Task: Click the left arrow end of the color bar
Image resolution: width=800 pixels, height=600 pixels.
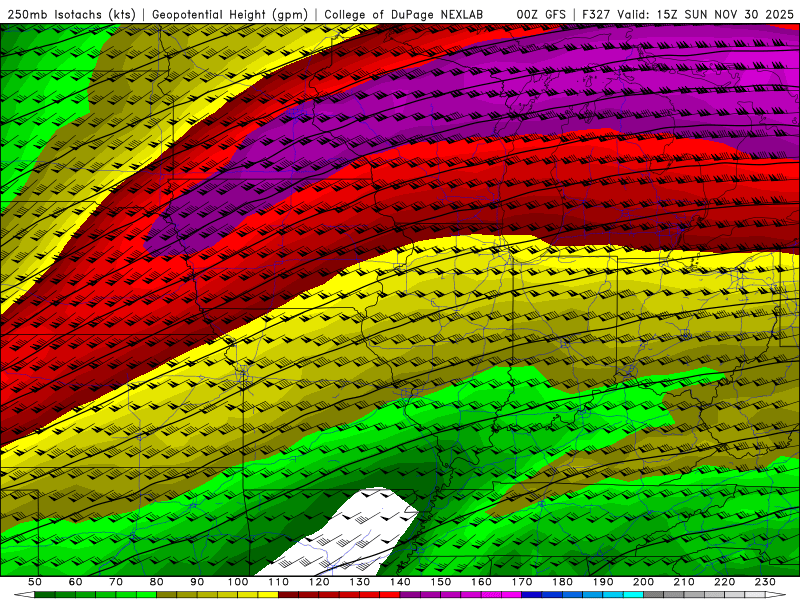Action: (x=24, y=595)
